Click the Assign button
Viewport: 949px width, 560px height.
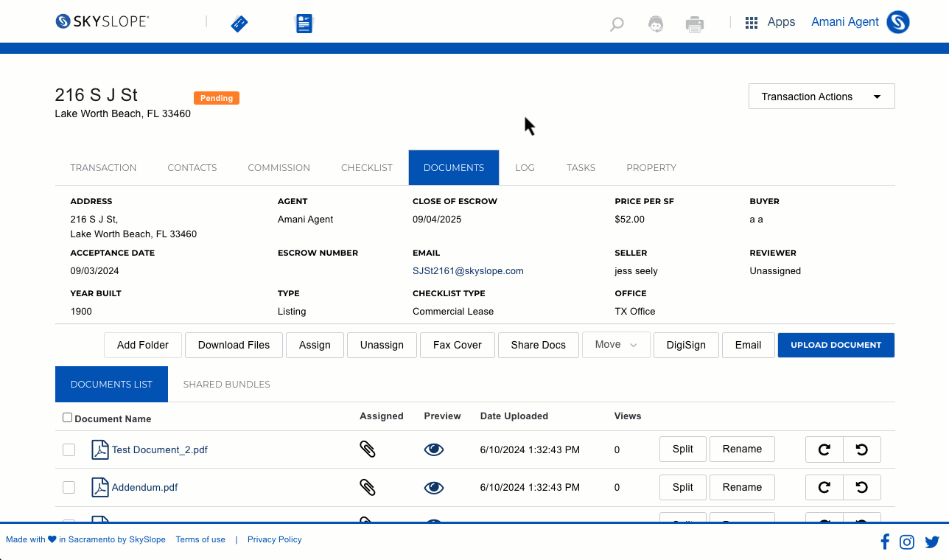(x=315, y=345)
